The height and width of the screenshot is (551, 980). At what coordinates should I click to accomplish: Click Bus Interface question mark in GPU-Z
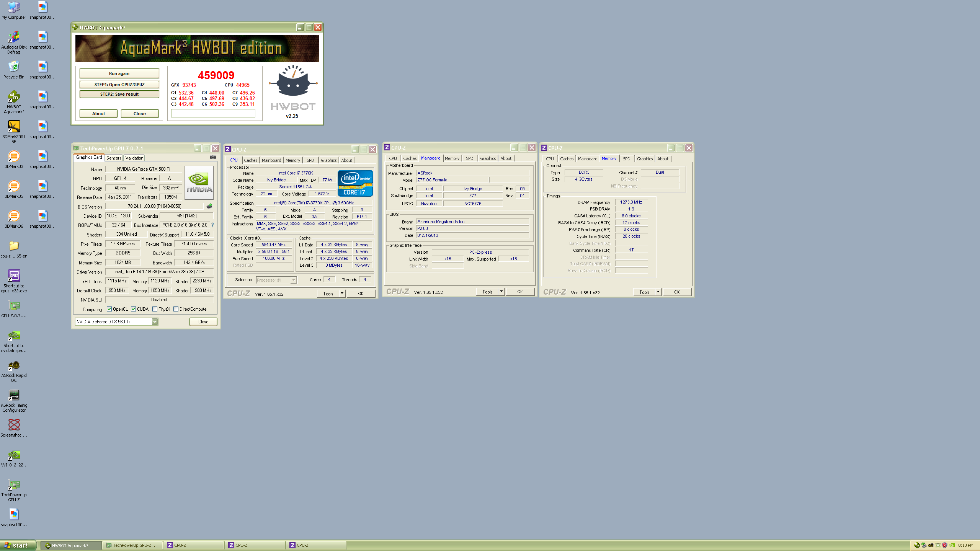[x=212, y=225]
